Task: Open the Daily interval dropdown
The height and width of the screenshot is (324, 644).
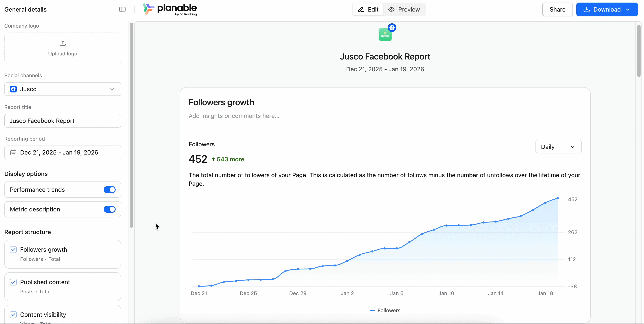Action: [x=558, y=147]
